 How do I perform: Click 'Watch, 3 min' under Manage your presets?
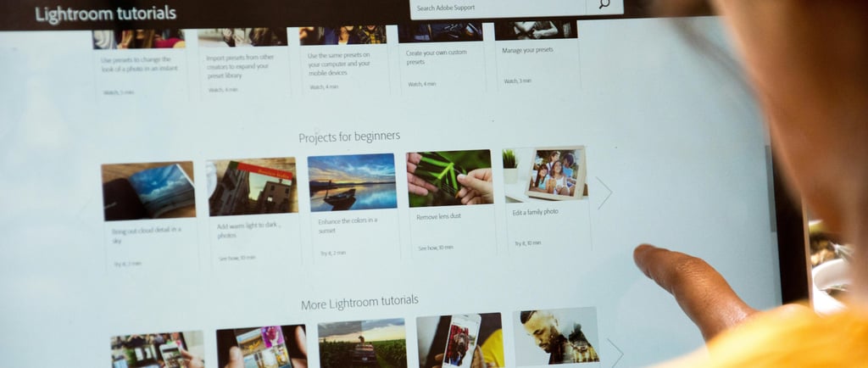[x=518, y=81]
